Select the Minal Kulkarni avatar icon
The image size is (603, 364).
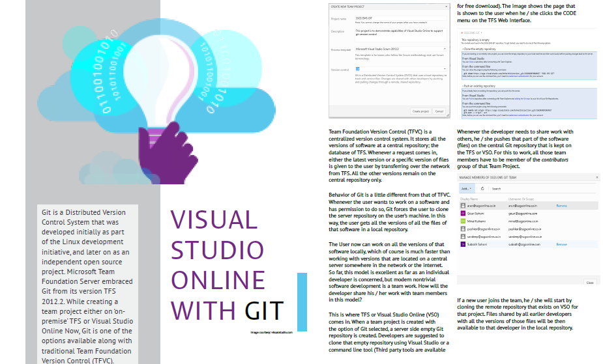tap(463, 221)
